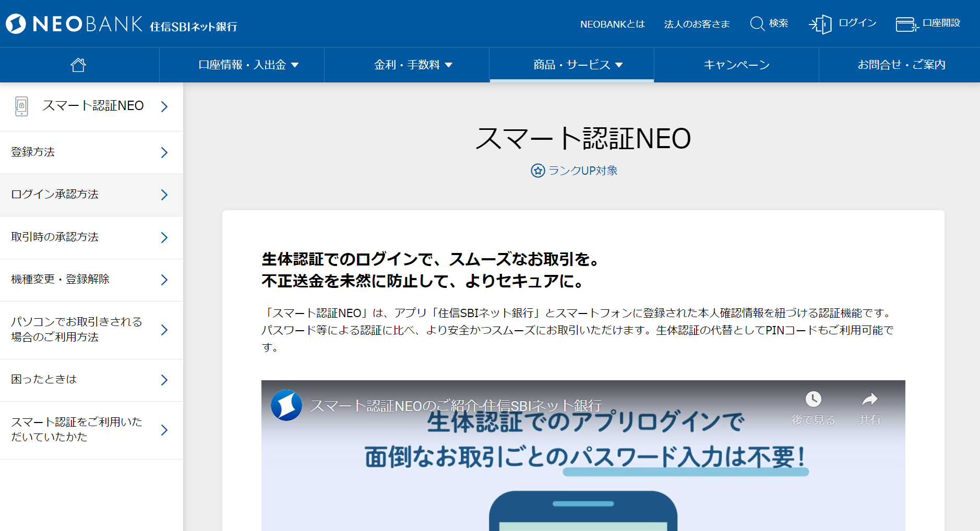Click the smartphone icon beside スマート認証NEO

coord(21,106)
